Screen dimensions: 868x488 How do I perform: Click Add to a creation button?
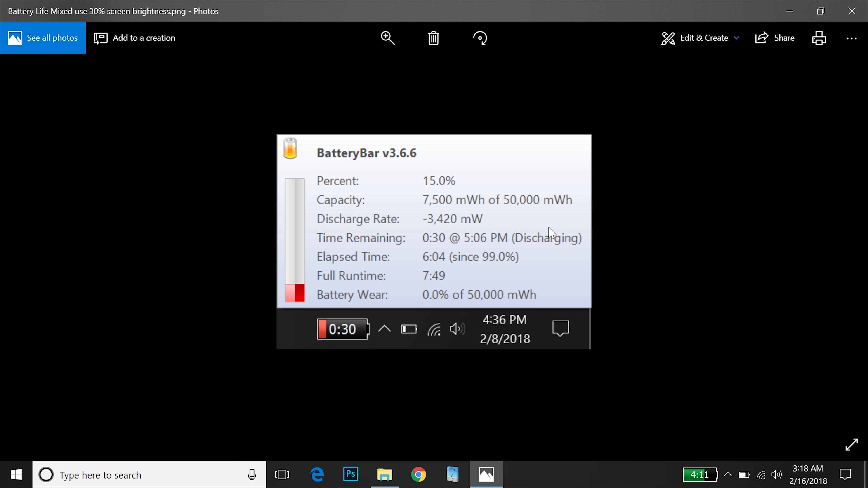134,38
